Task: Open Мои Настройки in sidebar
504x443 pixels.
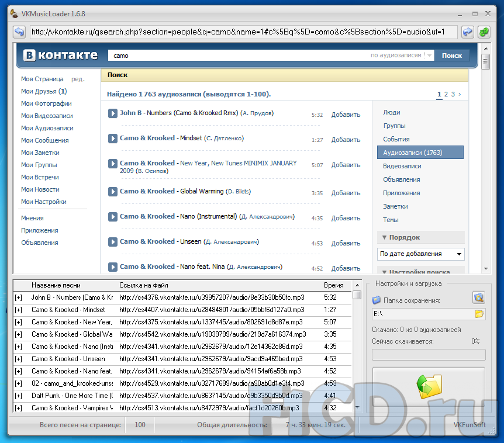Action: (x=44, y=202)
